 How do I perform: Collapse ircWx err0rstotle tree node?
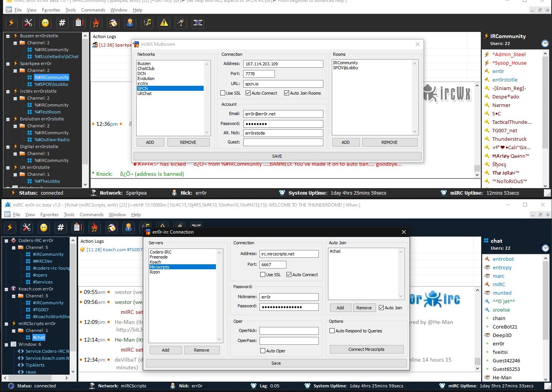tap(8, 92)
